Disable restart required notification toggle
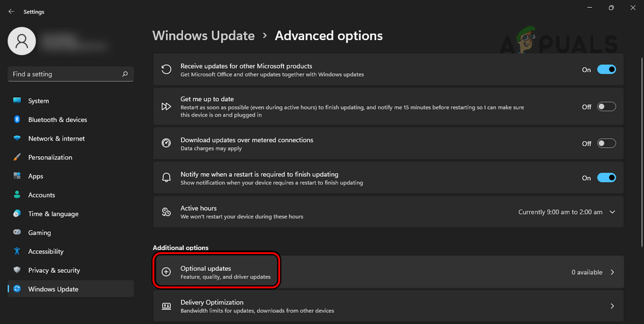This screenshot has width=644, height=324. [x=606, y=178]
